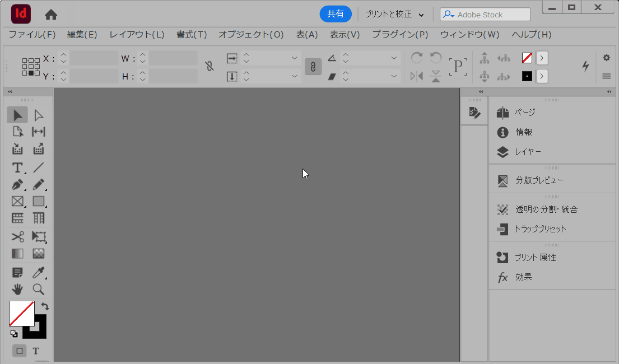Screen dimensions: 619x364
Task: Select the Gradient Swatch tool
Action: point(17,254)
